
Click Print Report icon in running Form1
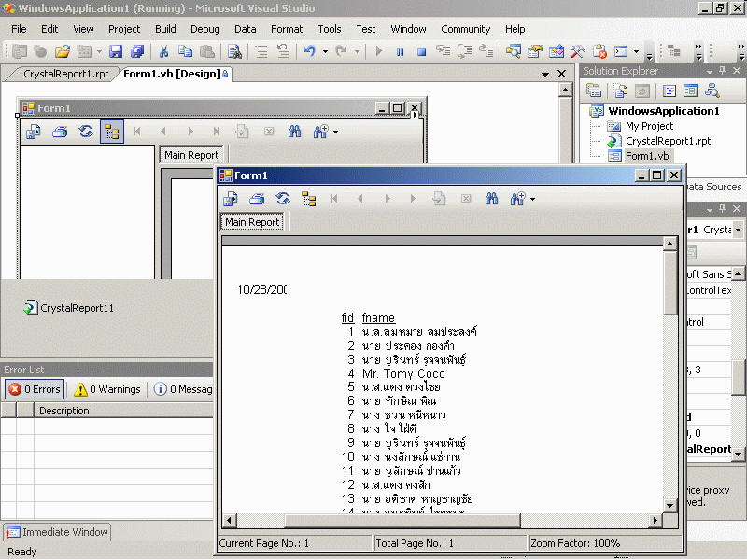[x=257, y=199]
